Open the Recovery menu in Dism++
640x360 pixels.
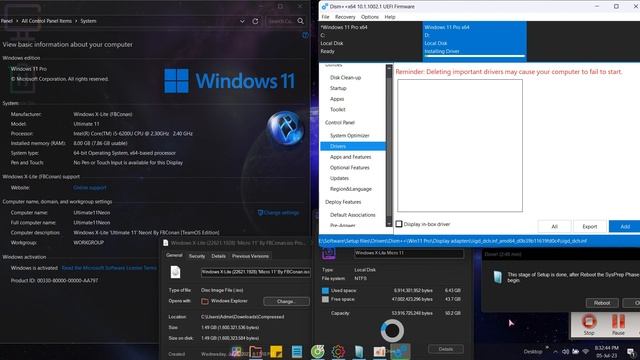click(345, 17)
